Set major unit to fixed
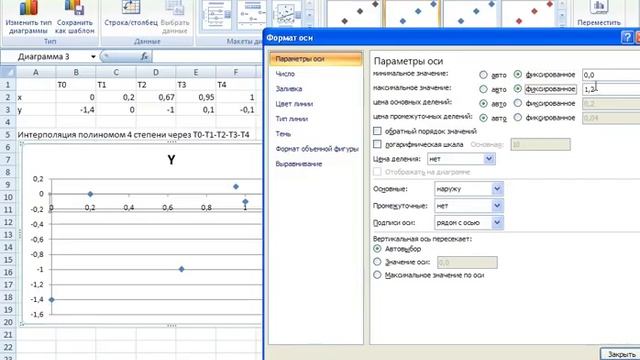The height and width of the screenshot is (360, 640). click(518, 103)
